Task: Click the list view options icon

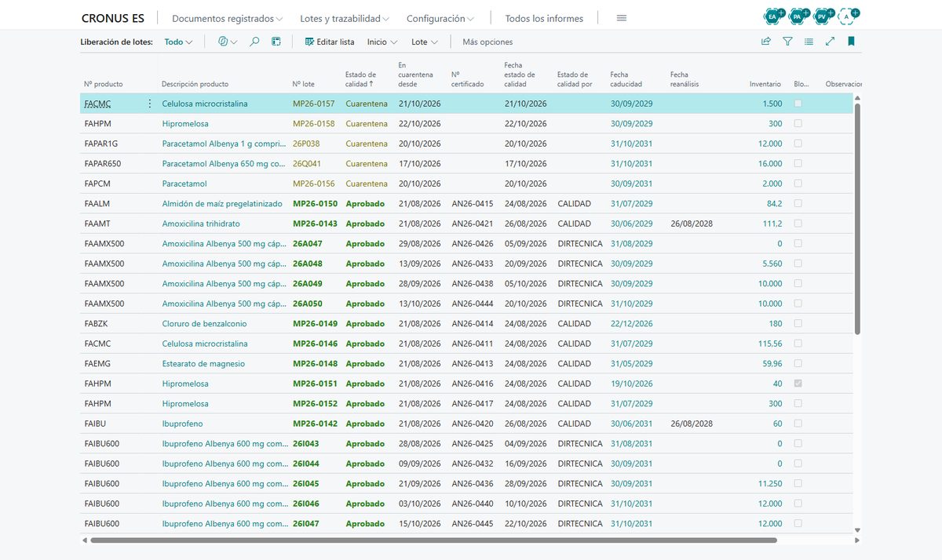Action: [809, 42]
